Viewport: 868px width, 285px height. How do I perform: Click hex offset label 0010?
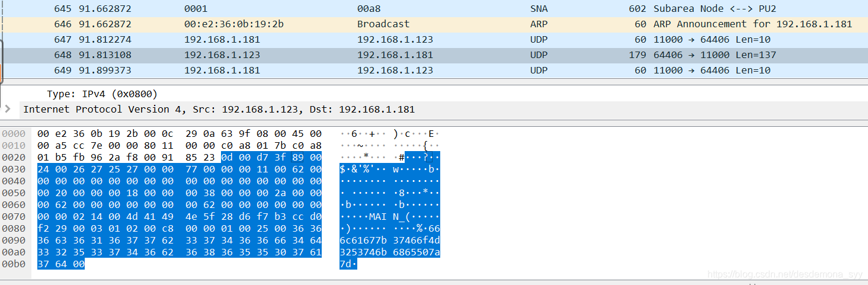(x=14, y=146)
